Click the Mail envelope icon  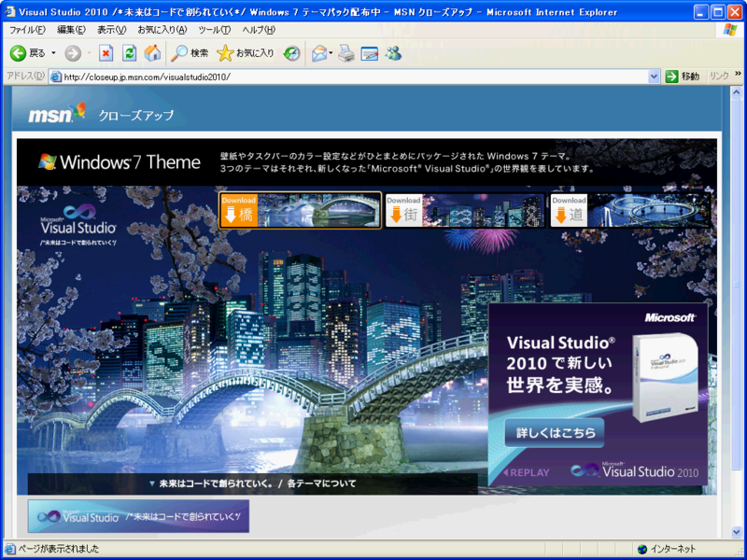319,53
